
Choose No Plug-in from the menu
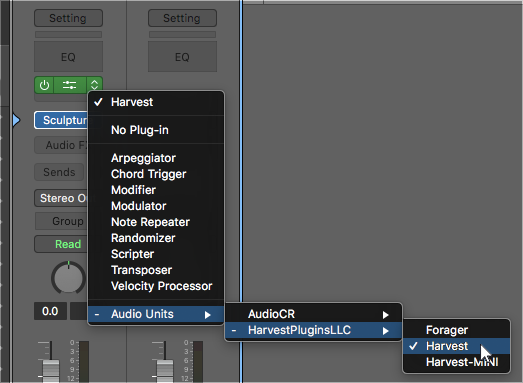coord(139,130)
